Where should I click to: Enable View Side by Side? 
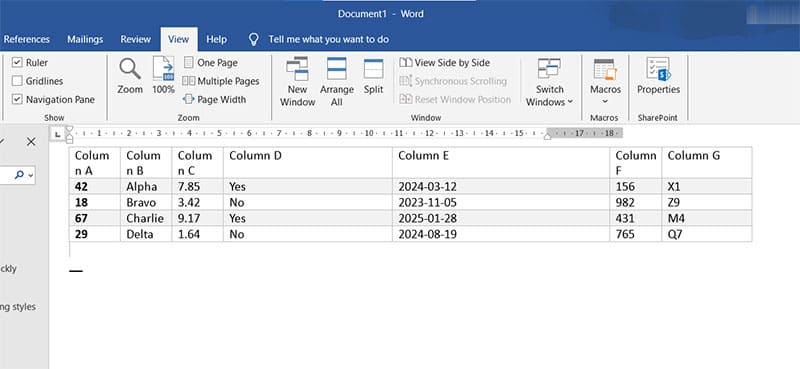click(444, 63)
